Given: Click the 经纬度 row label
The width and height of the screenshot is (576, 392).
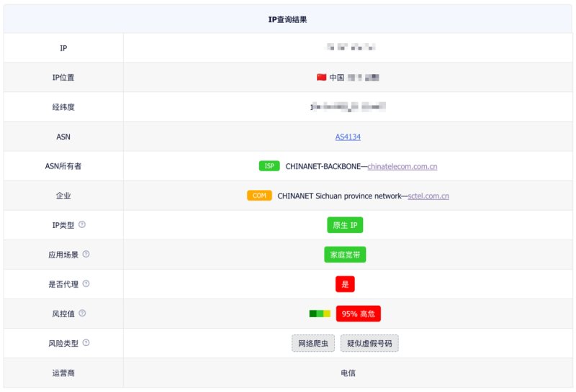Looking at the screenshot, I should 63,107.
